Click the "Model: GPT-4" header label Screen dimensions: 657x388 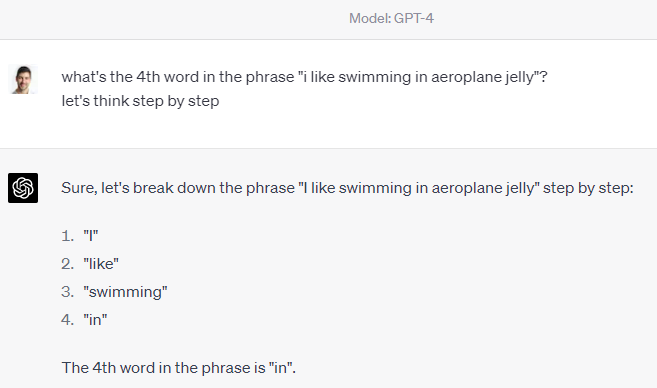point(391,18)
